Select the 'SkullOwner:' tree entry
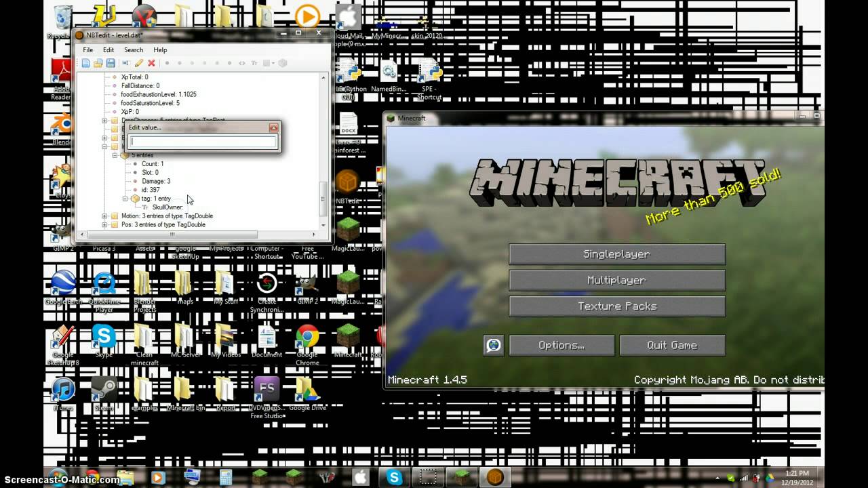 167,207
